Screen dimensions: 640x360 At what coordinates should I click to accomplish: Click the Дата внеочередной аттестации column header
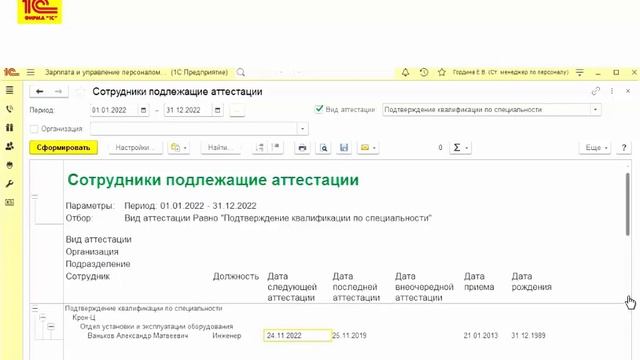pyautogui.click(x=424, y=287)
